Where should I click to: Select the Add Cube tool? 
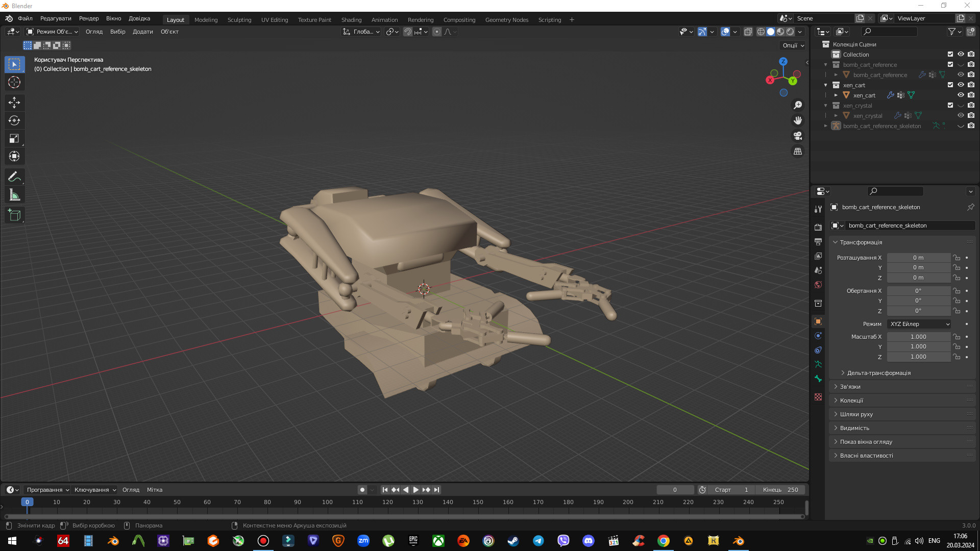point(14,215)
